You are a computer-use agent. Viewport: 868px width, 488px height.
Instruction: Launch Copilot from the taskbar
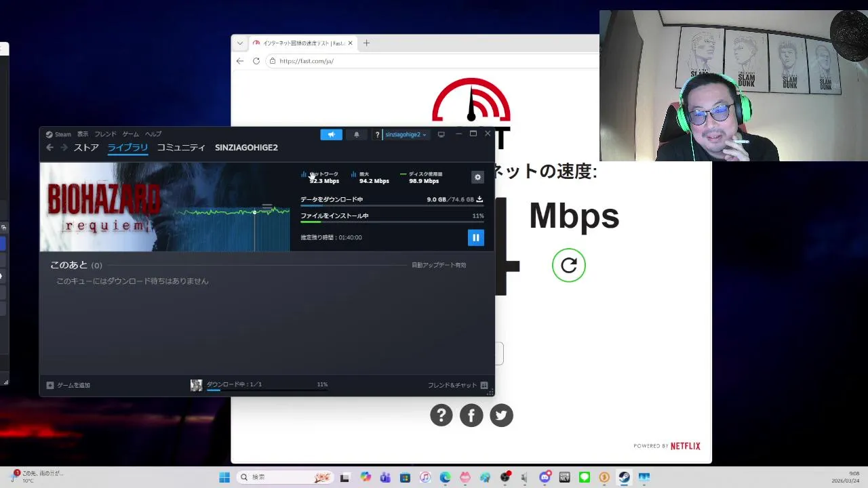point(366,477)
